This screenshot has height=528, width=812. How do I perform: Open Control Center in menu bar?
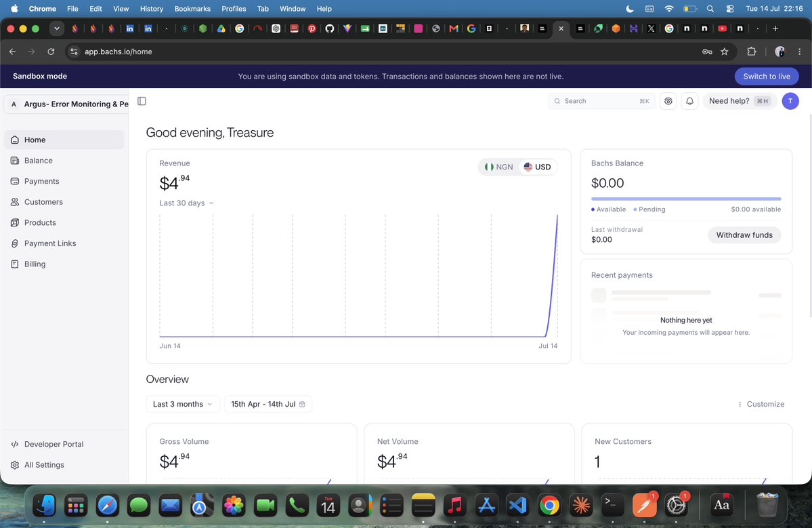point(730,9)
